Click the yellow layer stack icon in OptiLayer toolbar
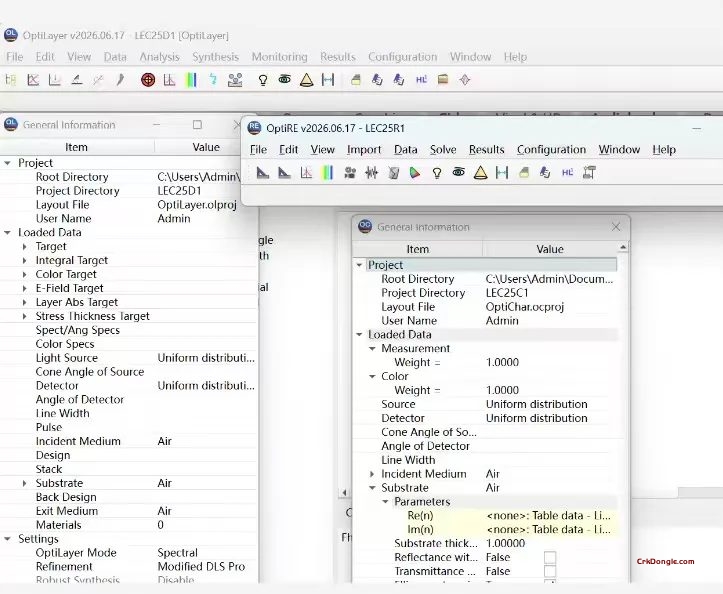Image resolution: width=723 pixels, height=594 pixels. (356, 80)
